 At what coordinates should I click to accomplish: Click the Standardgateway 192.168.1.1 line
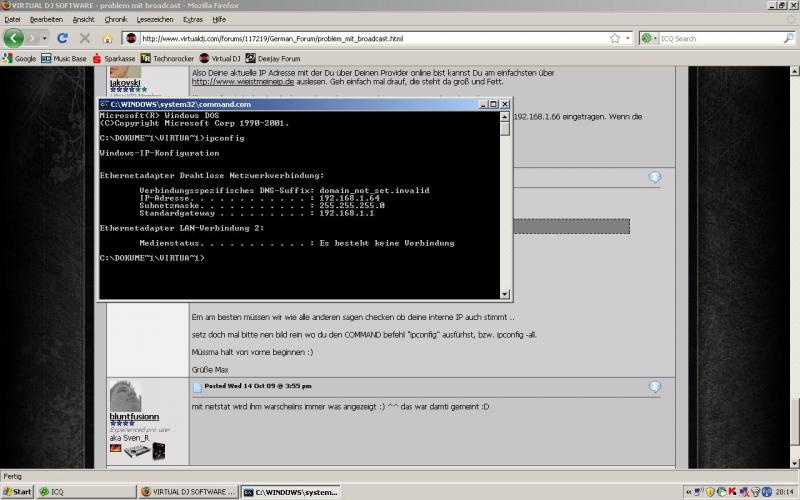(257, 213)
